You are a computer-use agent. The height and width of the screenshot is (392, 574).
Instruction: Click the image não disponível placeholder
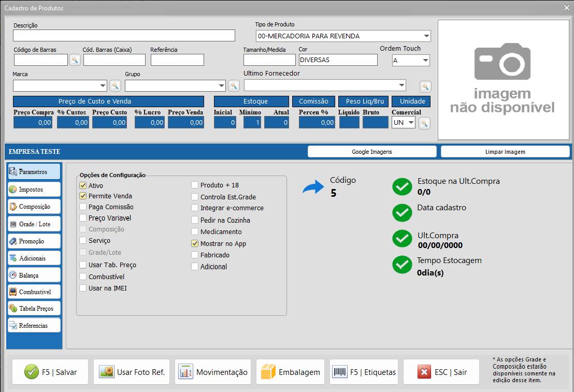pos(504,80)
